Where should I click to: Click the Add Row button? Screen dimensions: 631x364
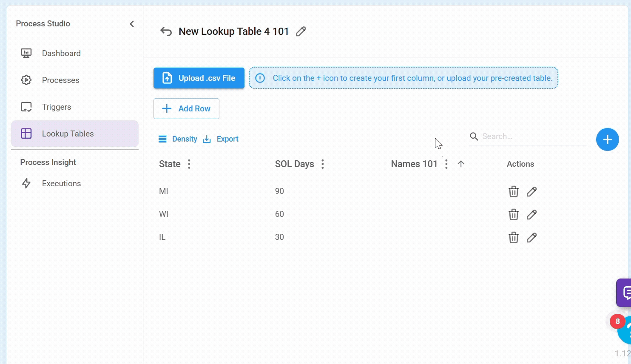[x=186, y=108]
